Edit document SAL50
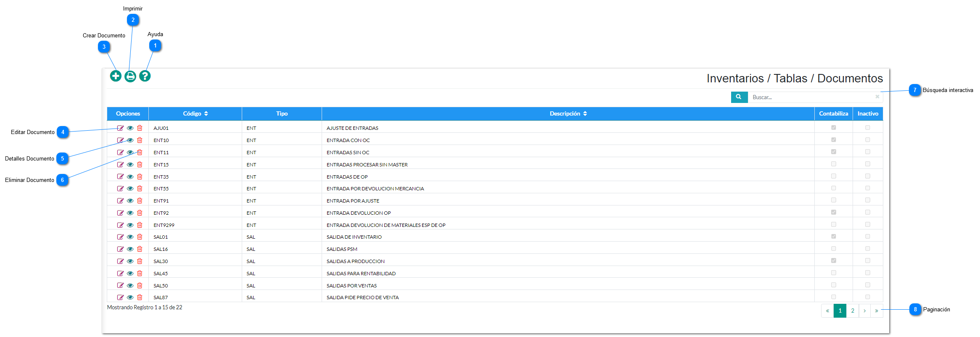 [120, 286]
